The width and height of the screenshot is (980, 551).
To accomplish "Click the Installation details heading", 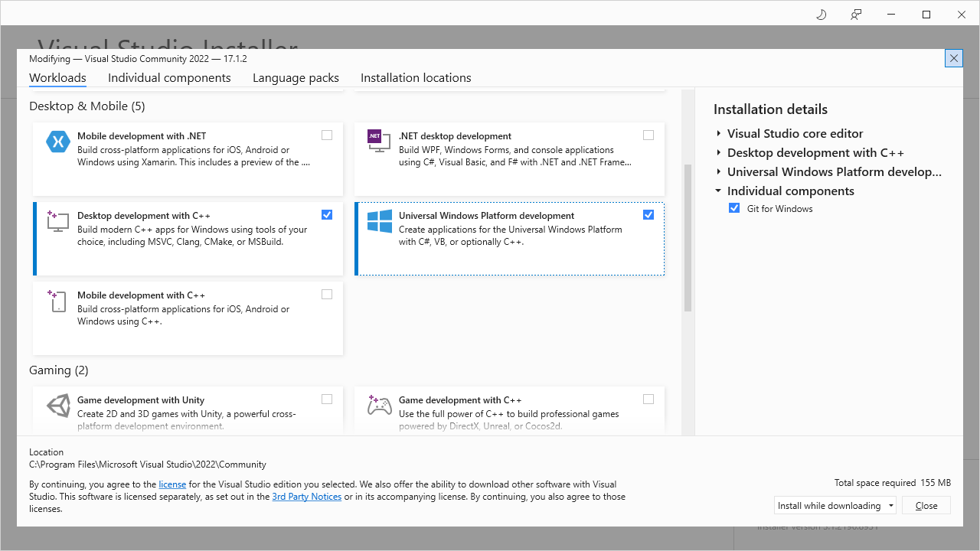I will point(770,109).
